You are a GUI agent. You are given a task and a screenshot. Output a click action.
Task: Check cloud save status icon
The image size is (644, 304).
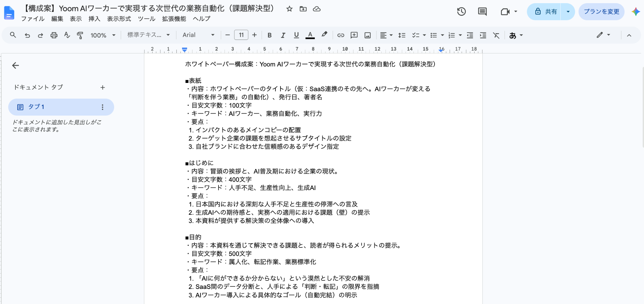click(317, 9)
